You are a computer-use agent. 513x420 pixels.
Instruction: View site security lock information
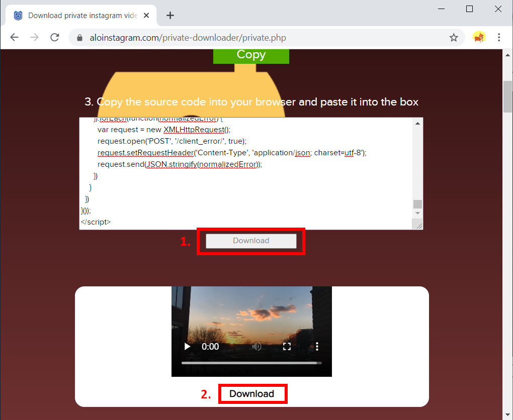(x=79, y=38)
